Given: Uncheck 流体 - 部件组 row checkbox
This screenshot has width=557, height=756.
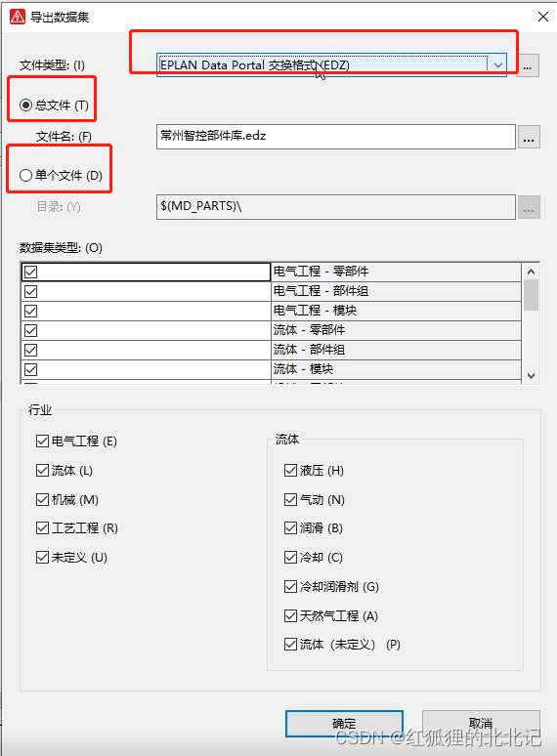Looking at the screenshot, I should (31, 350).
